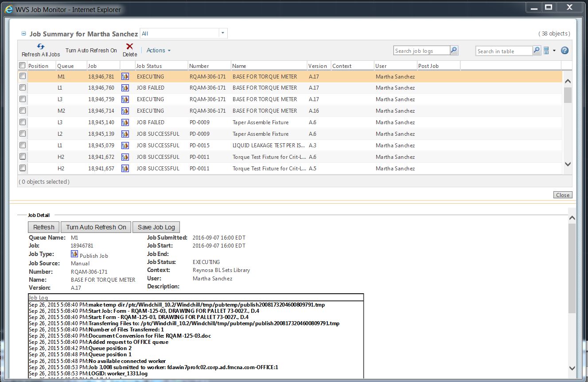The height and width of the screenshot is (382, 588).
Task: Click publish job icon for job 18,945,079
Action: click(x=125, y=146)
